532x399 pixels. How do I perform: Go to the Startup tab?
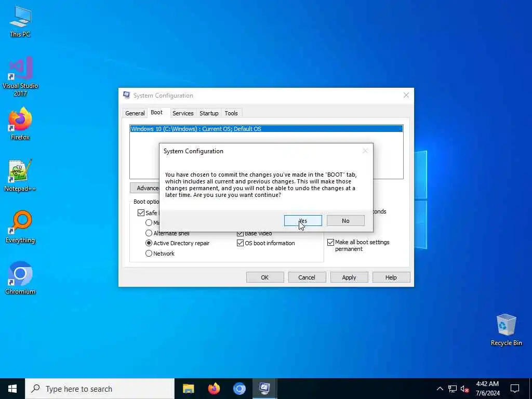pos(209,113)
